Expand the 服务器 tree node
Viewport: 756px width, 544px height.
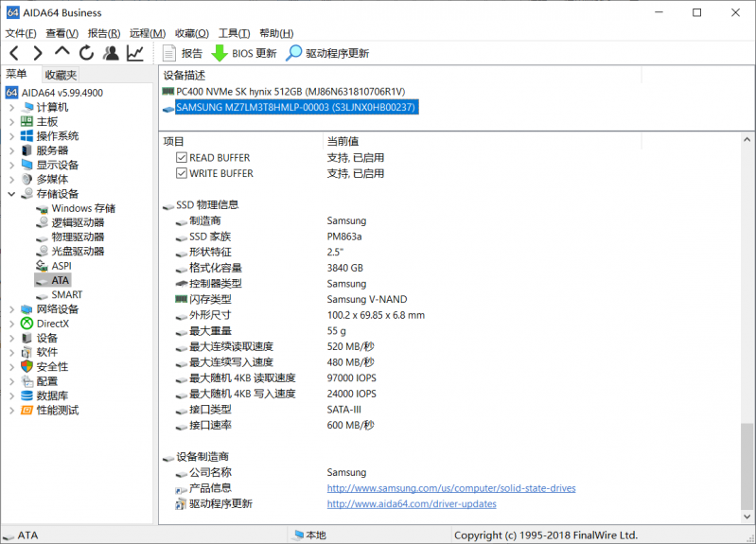click(11, 150)
